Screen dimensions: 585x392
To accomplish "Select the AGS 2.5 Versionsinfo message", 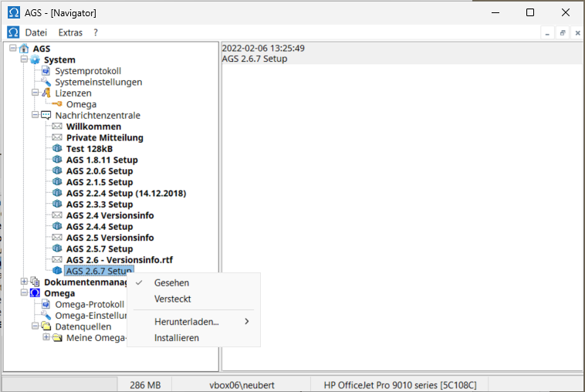I will (110, 238).
